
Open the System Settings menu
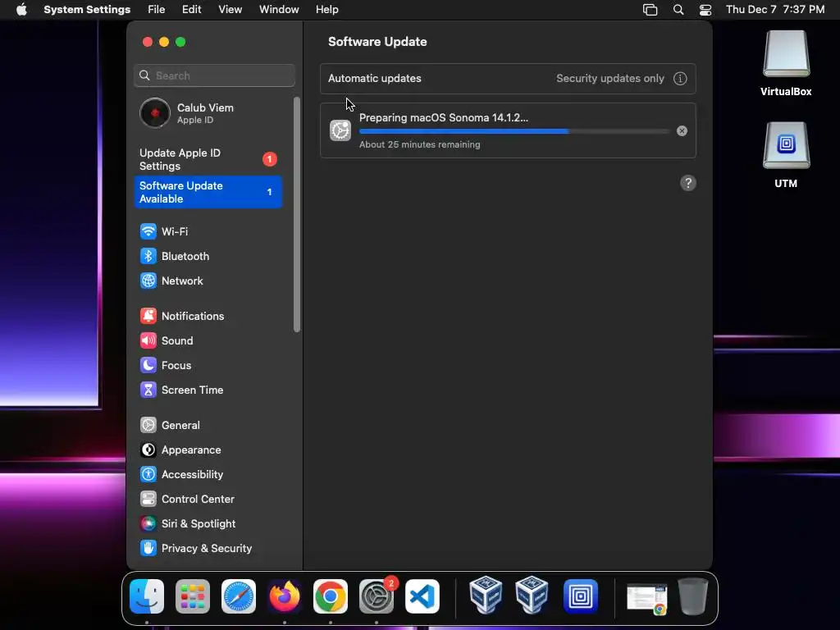(87, 10)
